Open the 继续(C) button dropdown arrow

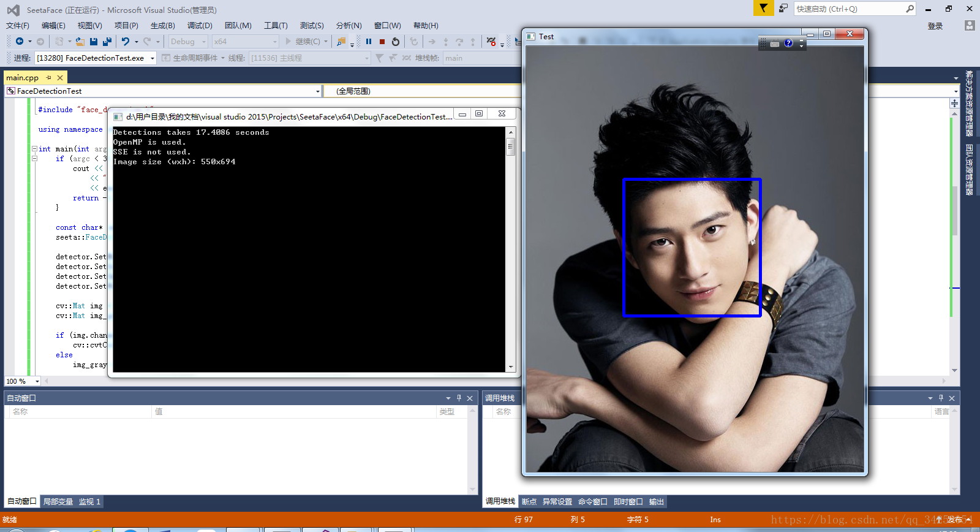click(326, 42)
